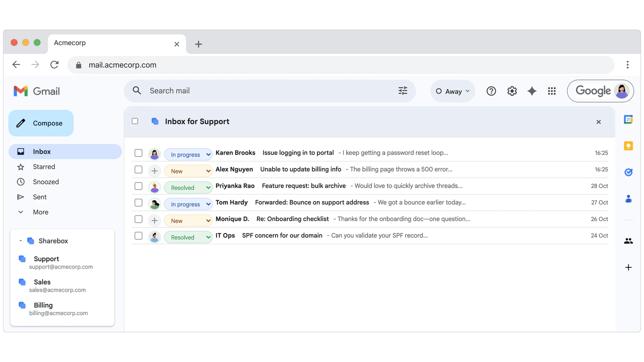Image resolution: width=644 pixels, height=362 pixels.
Task: Open Google Calendar side panel
Action: [x=628, y=119]
